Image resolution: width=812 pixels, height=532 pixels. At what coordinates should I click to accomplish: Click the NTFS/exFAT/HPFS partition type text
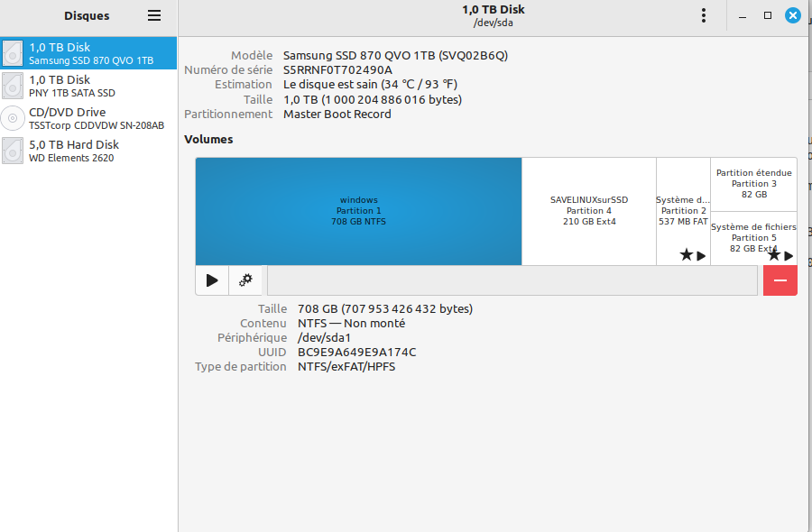tap(346, 367)
